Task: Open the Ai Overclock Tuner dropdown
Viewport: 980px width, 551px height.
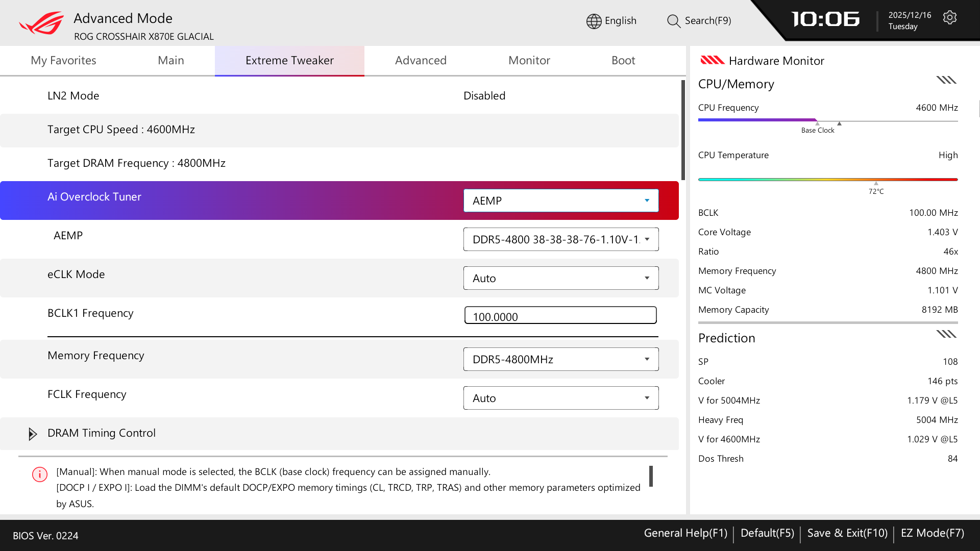Action: pos(560,201)
